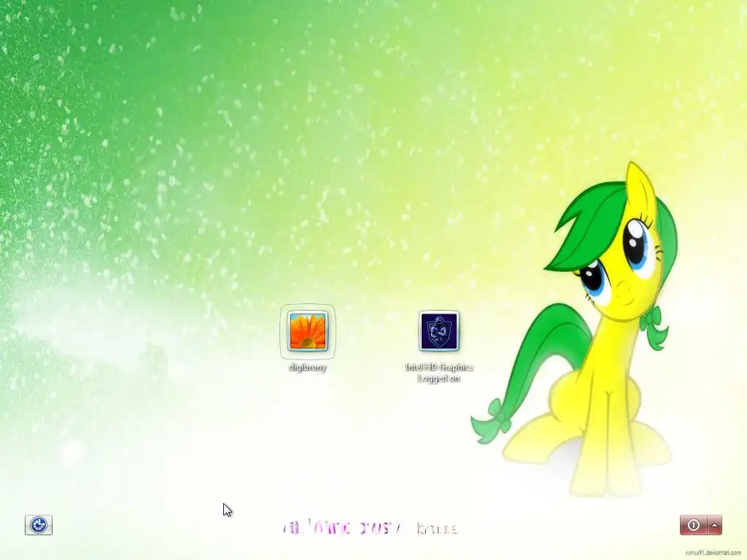
Task: Click the red power shut down button
Action: tap(694, 525)
